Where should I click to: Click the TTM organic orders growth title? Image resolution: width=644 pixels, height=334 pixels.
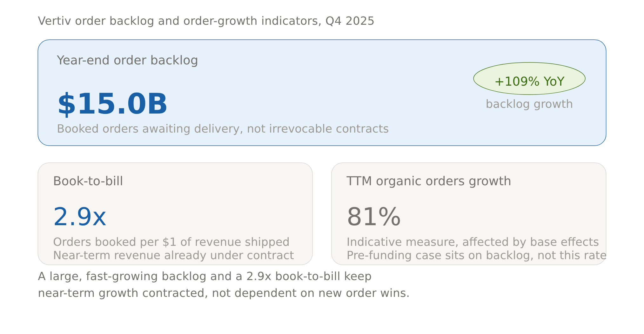[429, 181]
